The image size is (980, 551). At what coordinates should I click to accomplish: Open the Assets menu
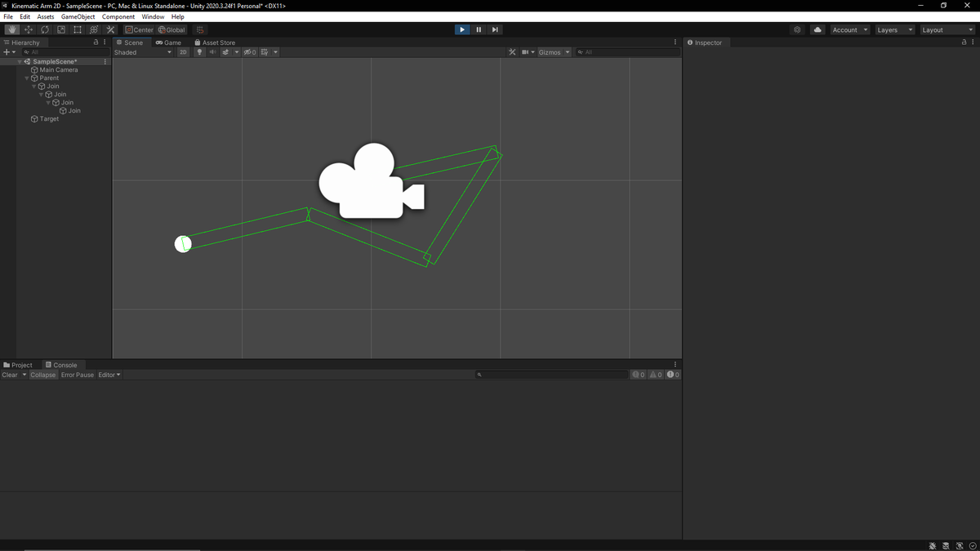tap(46, 16)
